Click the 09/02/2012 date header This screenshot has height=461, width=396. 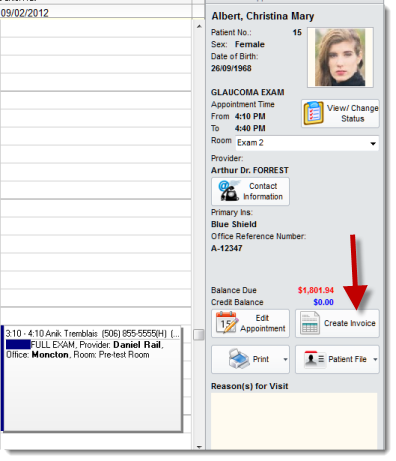tap(25, 13)
